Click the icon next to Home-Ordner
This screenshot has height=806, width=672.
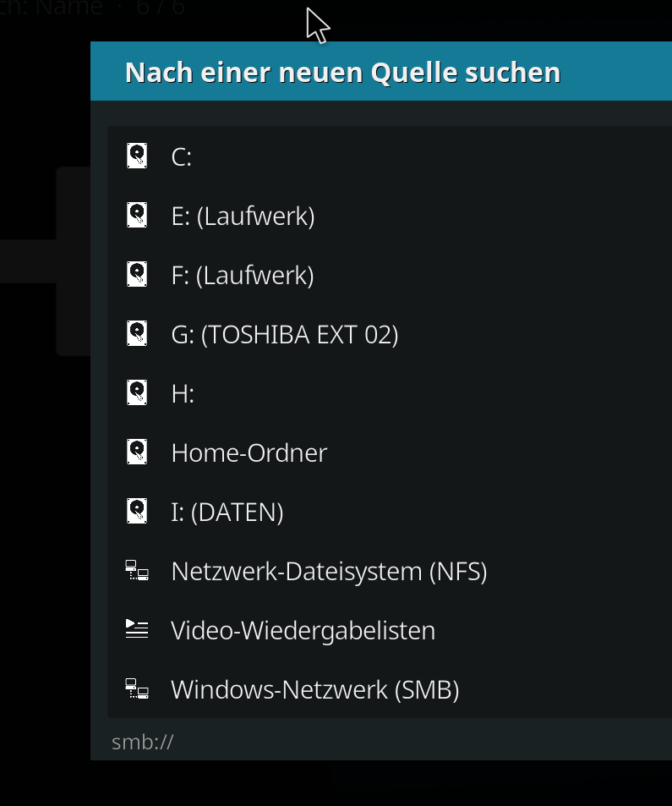click(x=137, y=452)
